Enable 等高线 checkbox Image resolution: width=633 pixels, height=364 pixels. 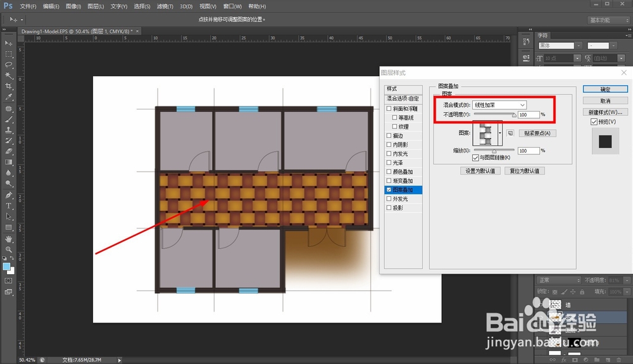click(x=395, y=118)
